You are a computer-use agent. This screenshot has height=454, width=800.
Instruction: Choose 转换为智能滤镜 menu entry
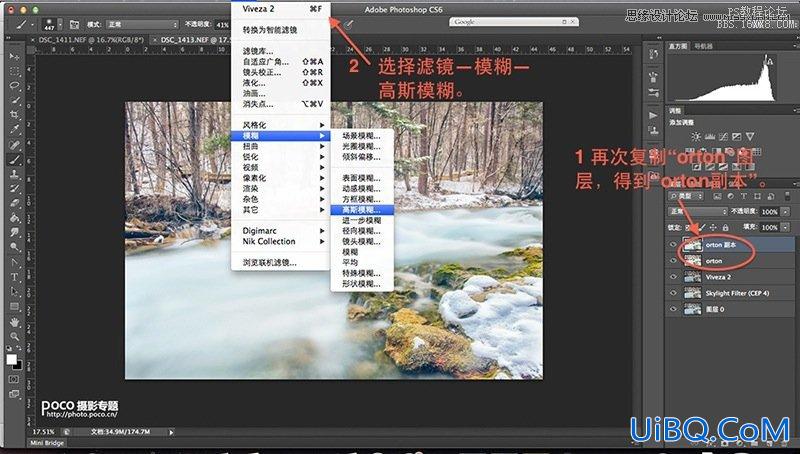(x=281, y=30)
